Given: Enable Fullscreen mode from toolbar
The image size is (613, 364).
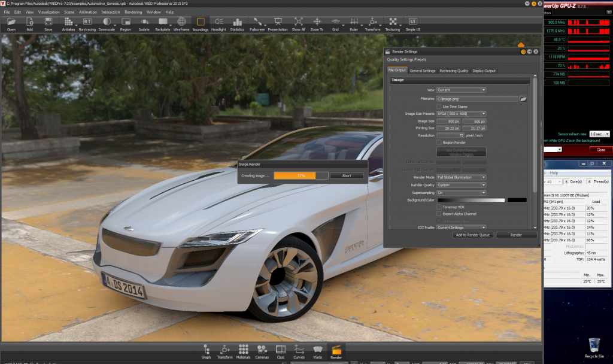Looking at the screenshot, I should tap(257, 23).
